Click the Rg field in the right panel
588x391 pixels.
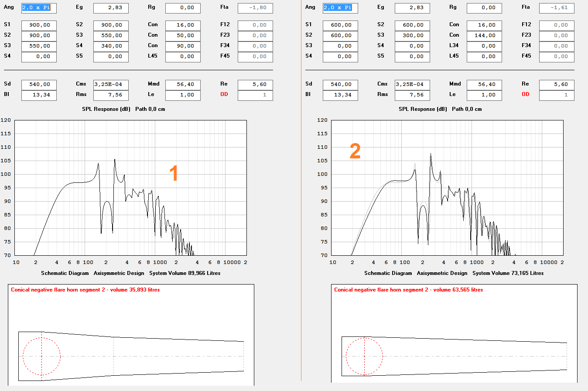(x=484, y=8)
